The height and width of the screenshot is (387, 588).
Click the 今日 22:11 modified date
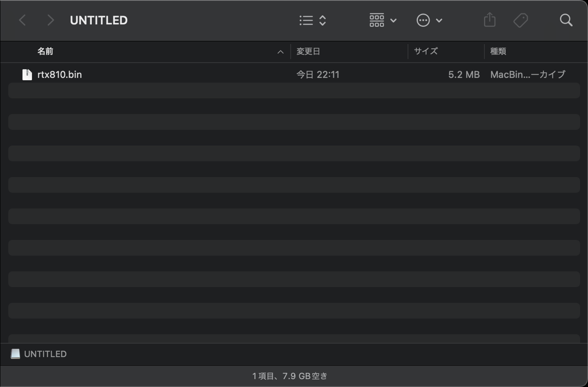(x=318, y=74)
